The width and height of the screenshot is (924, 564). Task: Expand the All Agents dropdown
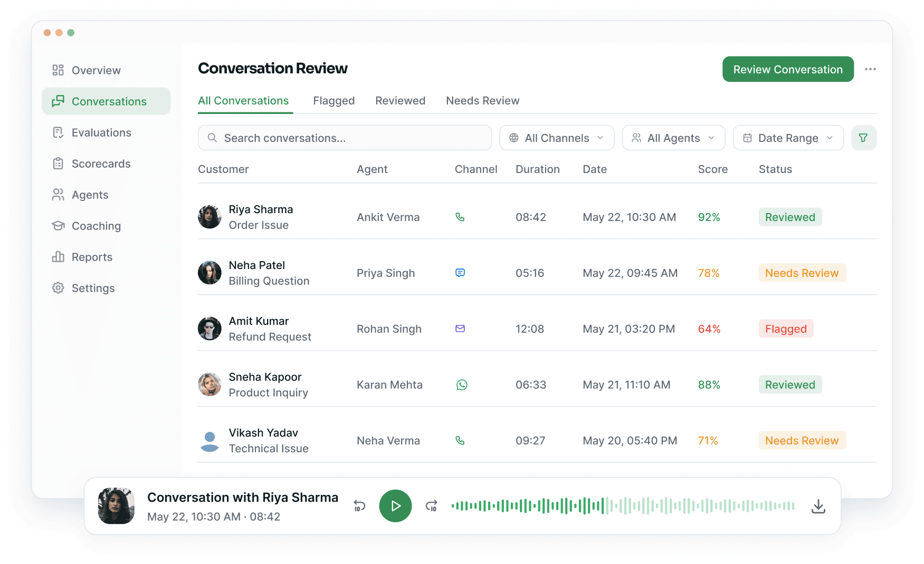pyautogui.click(x=673, y=138)
